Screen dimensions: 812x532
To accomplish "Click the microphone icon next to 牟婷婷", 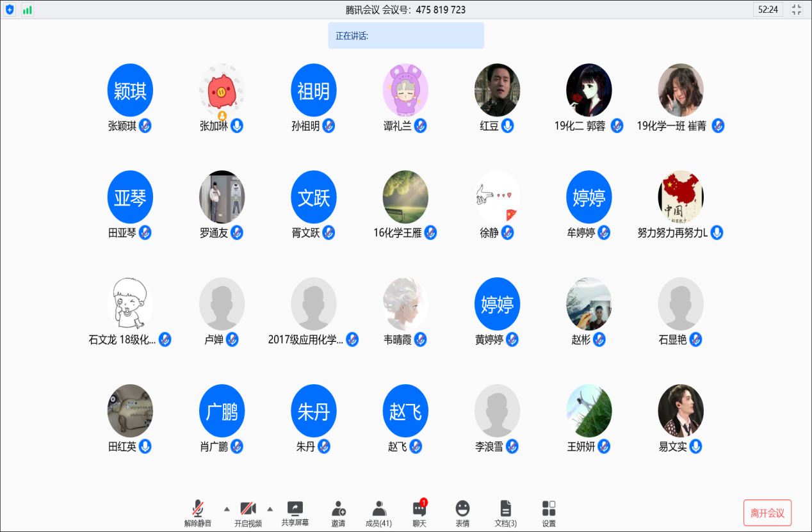I will pos(604,232).
